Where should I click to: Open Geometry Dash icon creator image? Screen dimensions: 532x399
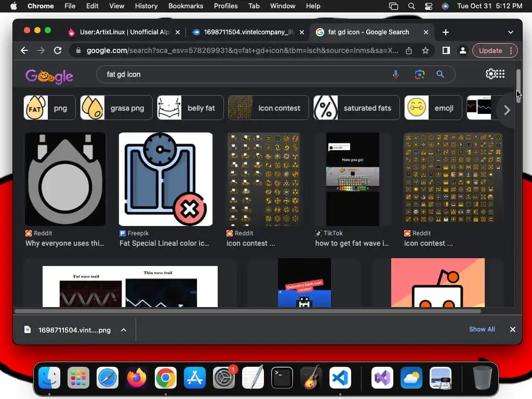pos(304,283)
